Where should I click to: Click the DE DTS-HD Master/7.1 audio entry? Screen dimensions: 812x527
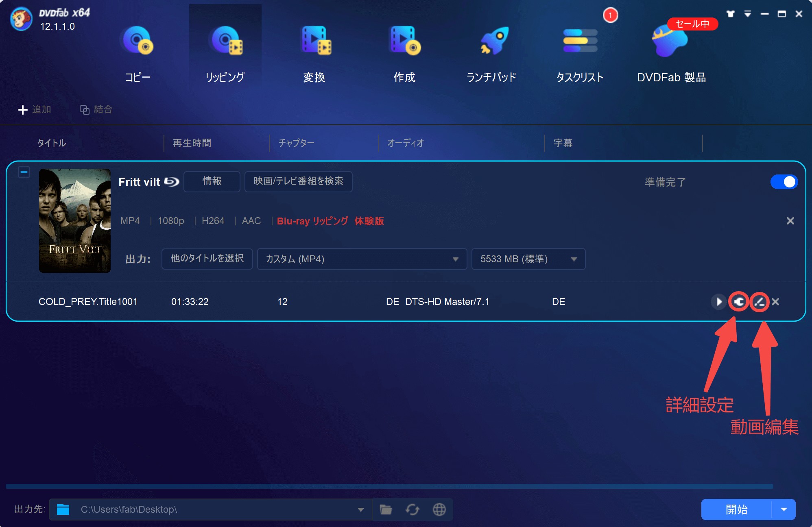(438, 302)
